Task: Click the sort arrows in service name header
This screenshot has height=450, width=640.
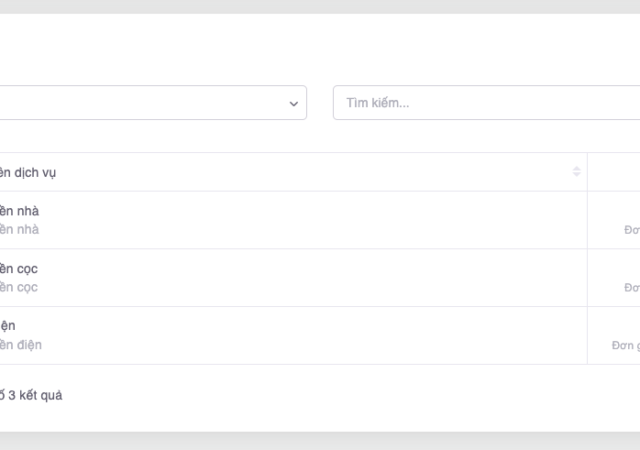Action: [576, 172]
